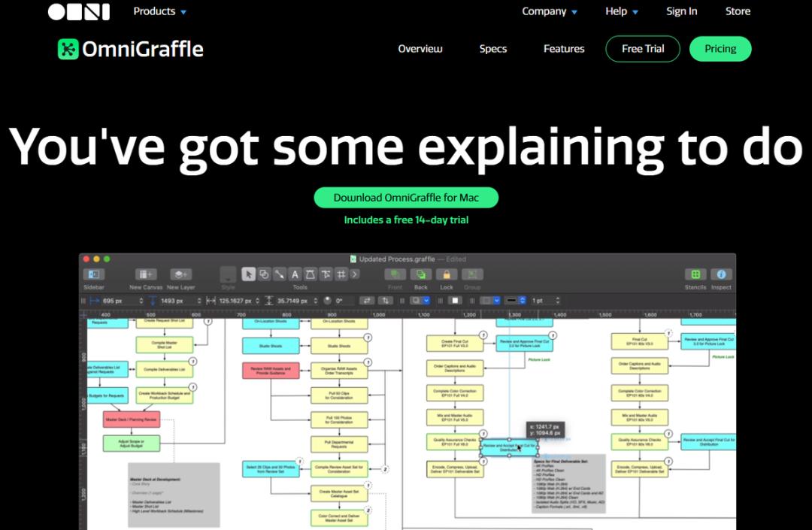Screen dimensions: 812x530
Task: Open the Stencils panel icon
Action: [695, 274]
